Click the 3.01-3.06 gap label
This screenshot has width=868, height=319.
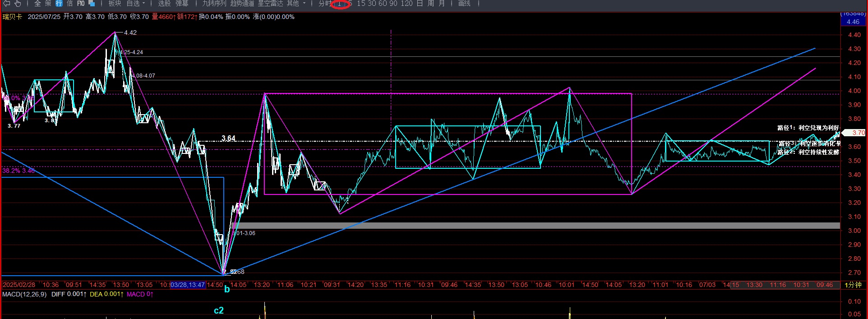(x=244, y=233)
